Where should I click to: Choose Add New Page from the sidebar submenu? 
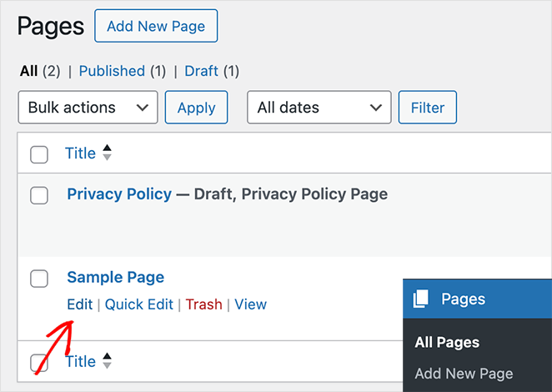coord(464,374)
